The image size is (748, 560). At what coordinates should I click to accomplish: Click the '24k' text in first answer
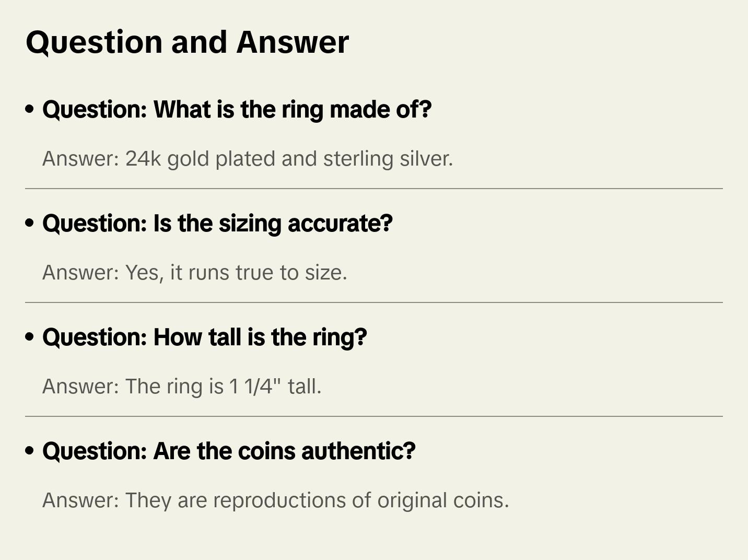click(143, 159)
